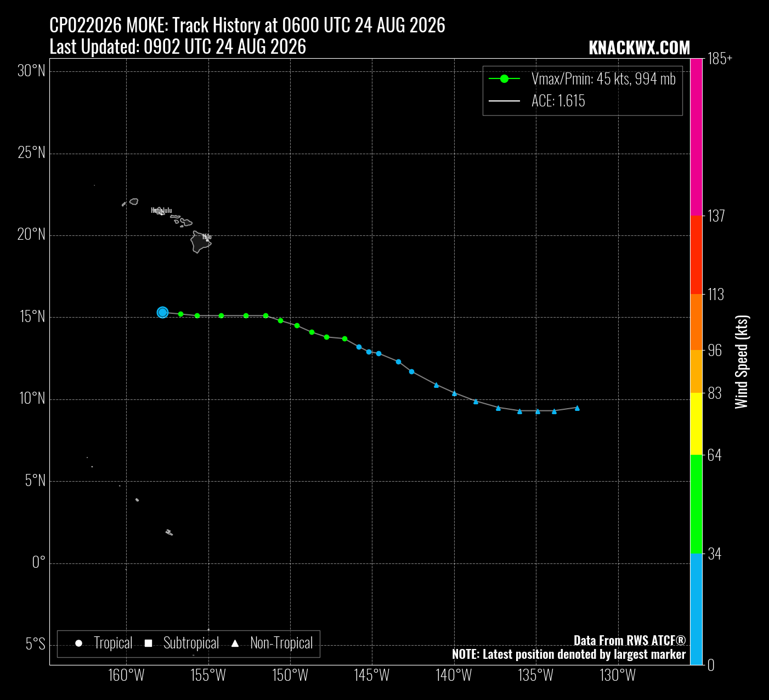
Task: Click the "135°W" longitude label
Action: pos(536,675)
